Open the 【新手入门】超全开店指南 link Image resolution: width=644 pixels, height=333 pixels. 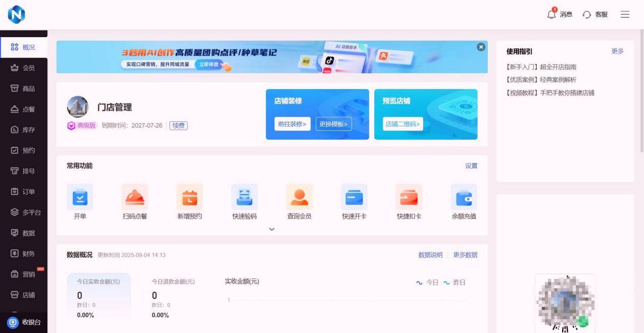coord(541,67)
